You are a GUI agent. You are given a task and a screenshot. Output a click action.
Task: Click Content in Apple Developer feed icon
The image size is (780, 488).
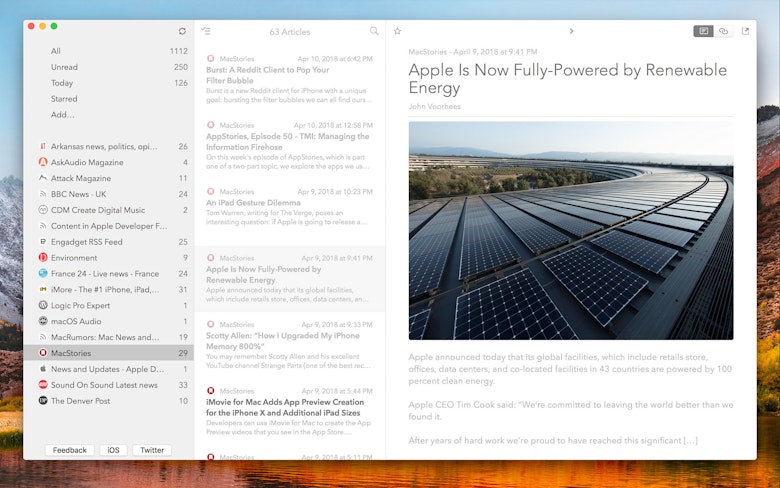(43, 226)
